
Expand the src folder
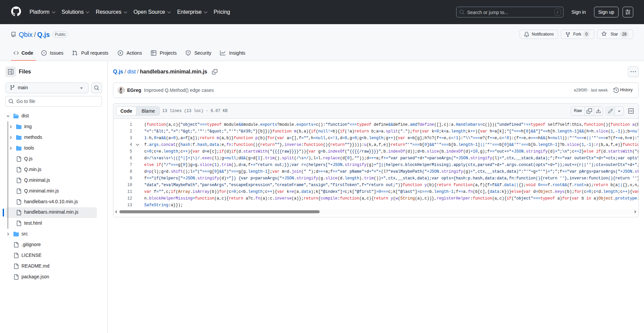tap(8, 234)
